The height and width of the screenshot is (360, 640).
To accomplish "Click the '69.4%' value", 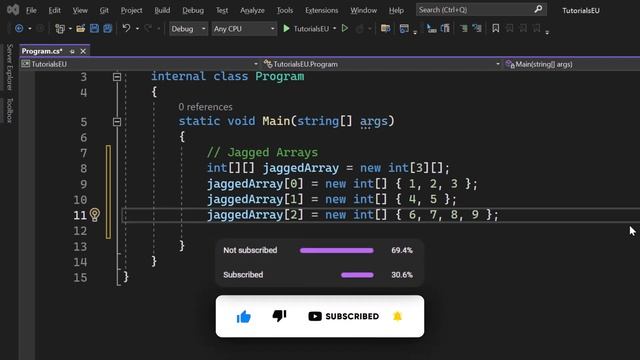I will (x=402, y=250).
